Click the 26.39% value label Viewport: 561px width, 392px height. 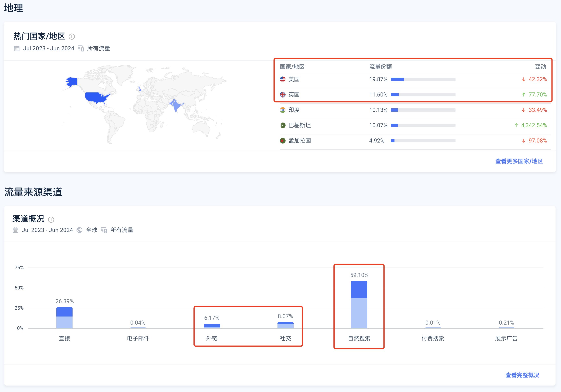[64, 301]
